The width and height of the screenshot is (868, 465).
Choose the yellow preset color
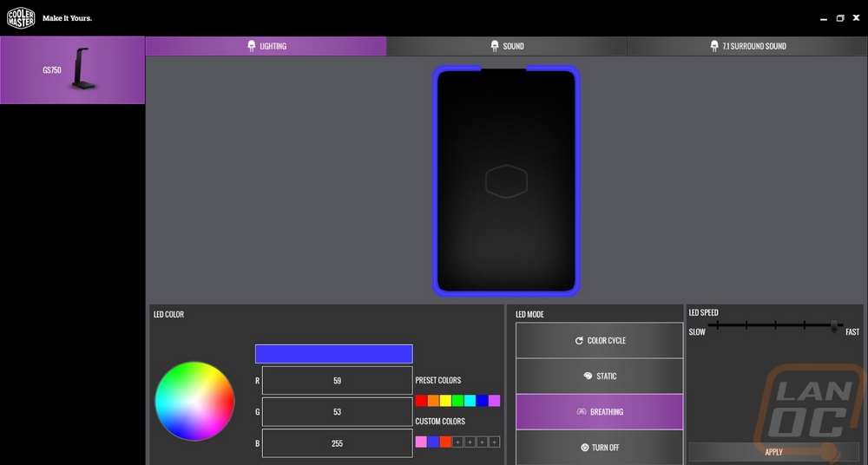click(x=445, y=401)
